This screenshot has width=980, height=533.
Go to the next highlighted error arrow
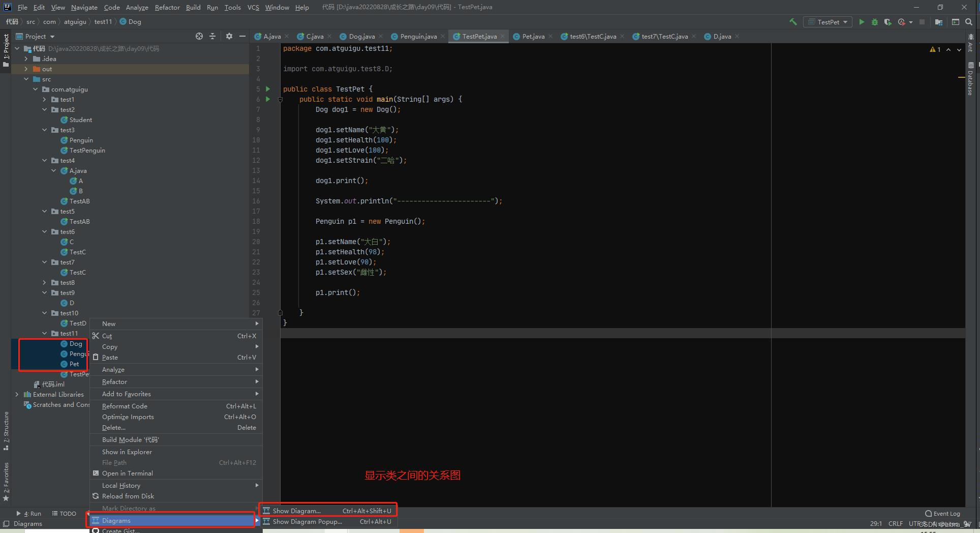pyautogui.click(x=959, y=49)
